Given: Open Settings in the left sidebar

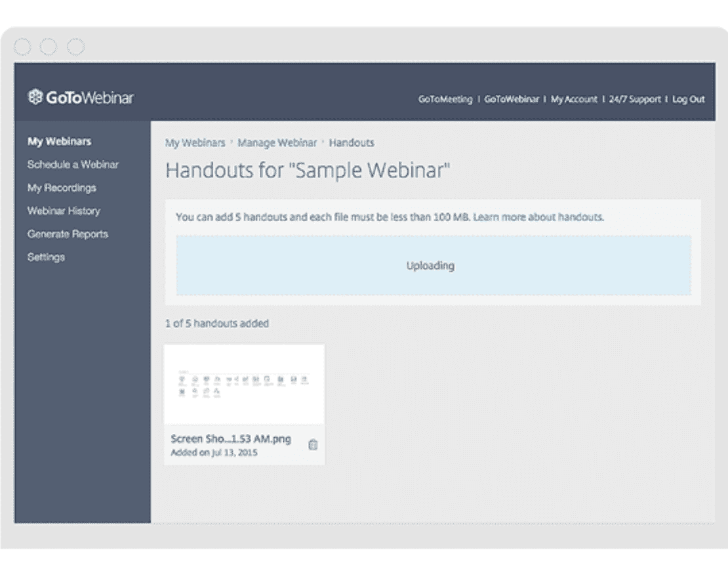Looking at the screenshot, I should pyautogui.click(x=46, y=257).
